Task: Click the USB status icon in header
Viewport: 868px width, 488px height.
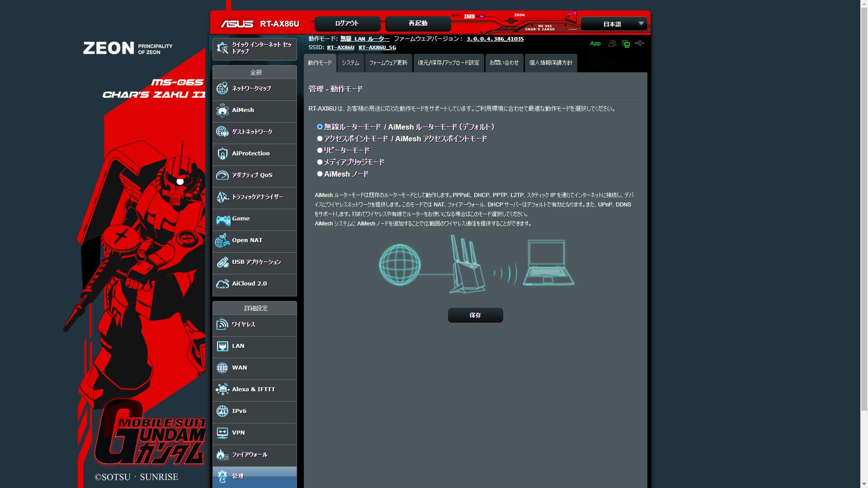Action: tap(639, 43)
